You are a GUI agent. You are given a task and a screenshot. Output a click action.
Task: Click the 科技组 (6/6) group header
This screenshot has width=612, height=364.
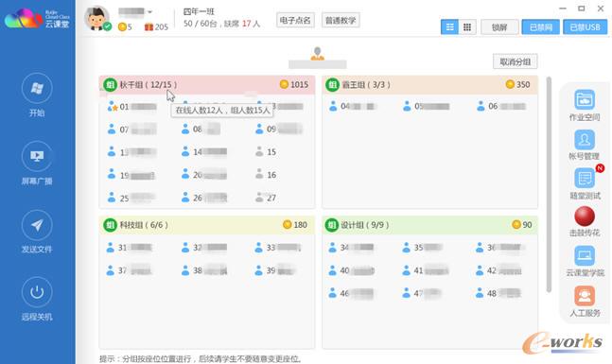click(207, 225)
